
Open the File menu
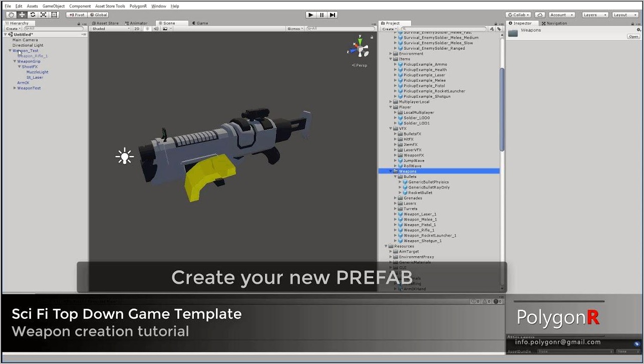coord(8,6)
